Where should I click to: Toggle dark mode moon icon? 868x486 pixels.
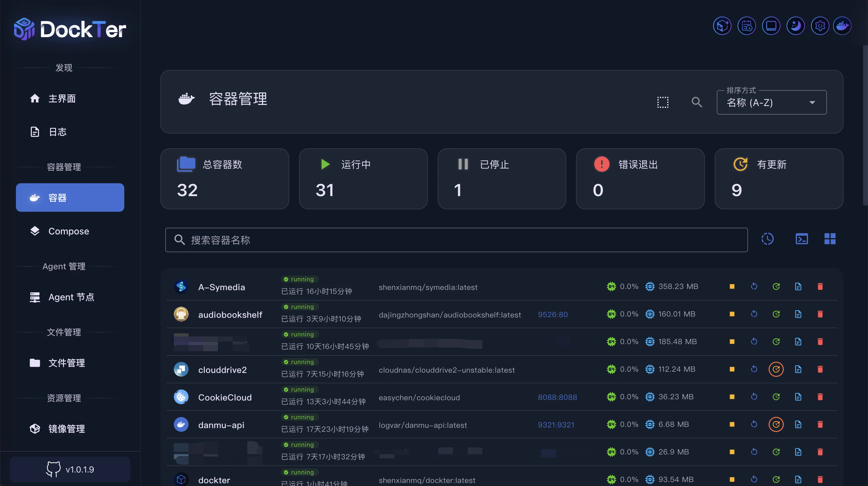(795, 26)
